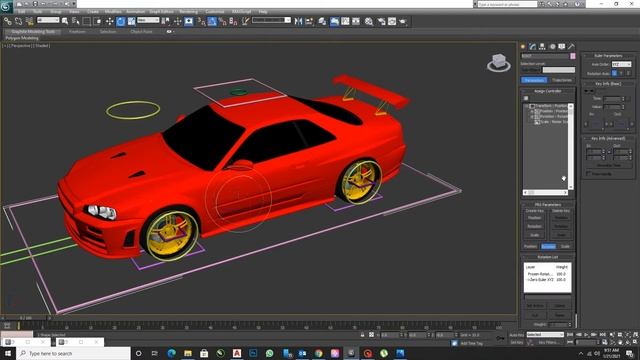Open the reference coordinate system dropdown
This screenshot has height=360, width=640.
pyautogui.click(x=148, y=20)
